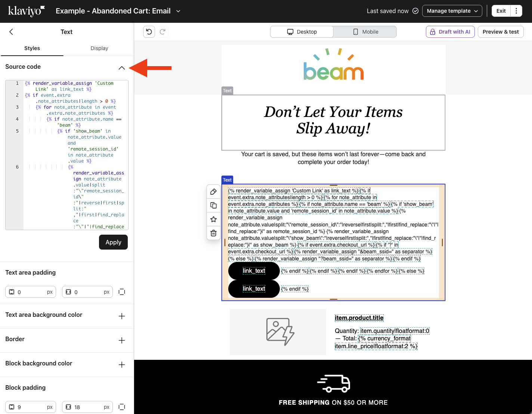Image resolution: width=532 pixels, height=414 pixels.
Task: Open the template name dropdown
Action: [178, 11]
